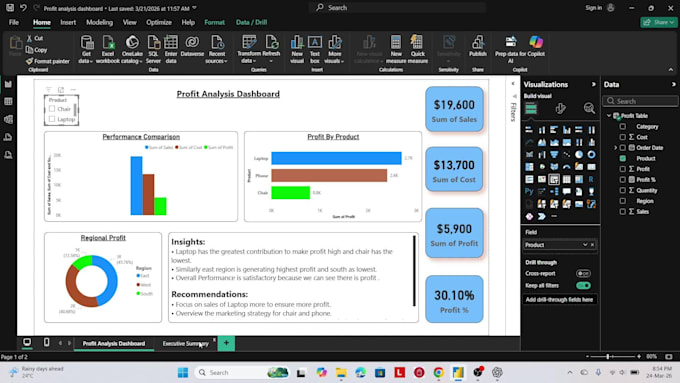Image resolution: width=680 pixels, height=383 pixels.
Task: Create a New measure
Action: 396,49
